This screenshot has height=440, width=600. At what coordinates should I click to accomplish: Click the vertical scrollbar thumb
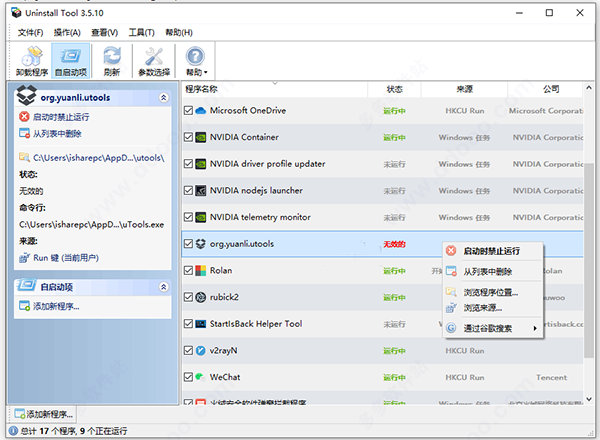click(x=589, y=260)
